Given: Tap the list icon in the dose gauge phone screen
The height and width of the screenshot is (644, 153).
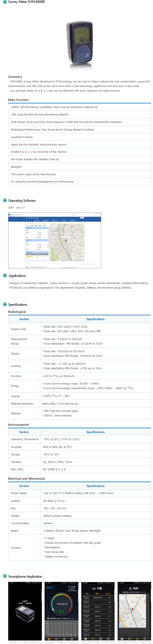Looking at the screenshot, I should pos(56,639).
